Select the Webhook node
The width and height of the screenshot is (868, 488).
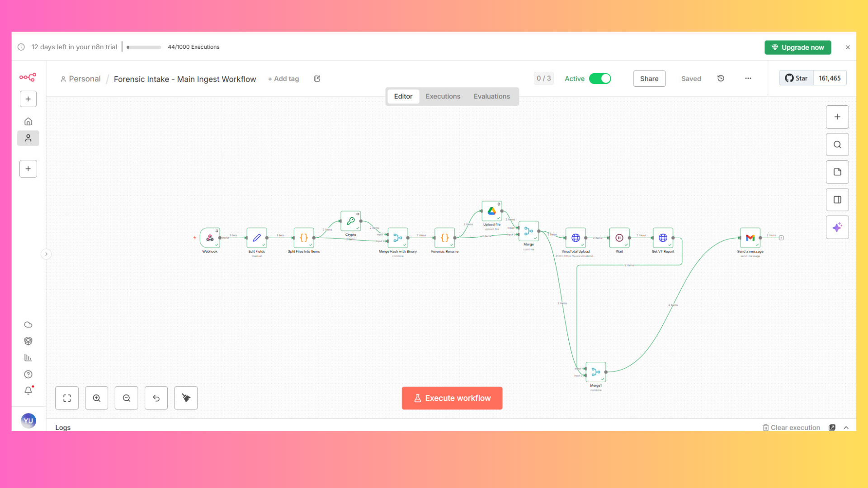210,238
